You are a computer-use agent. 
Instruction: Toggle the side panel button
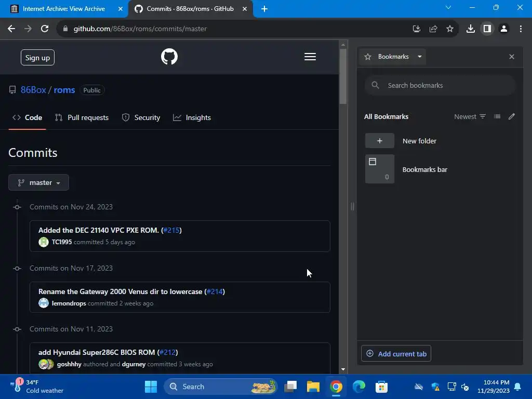click(487, 29)
